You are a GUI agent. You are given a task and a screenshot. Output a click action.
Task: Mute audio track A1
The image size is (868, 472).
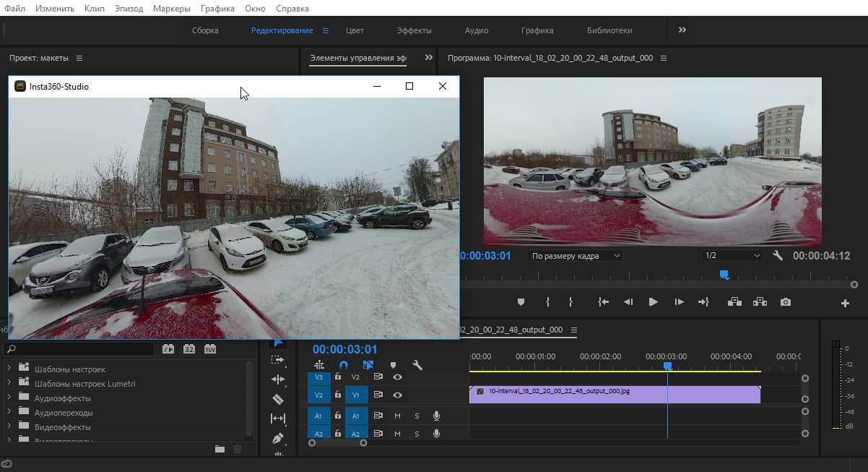397,416
